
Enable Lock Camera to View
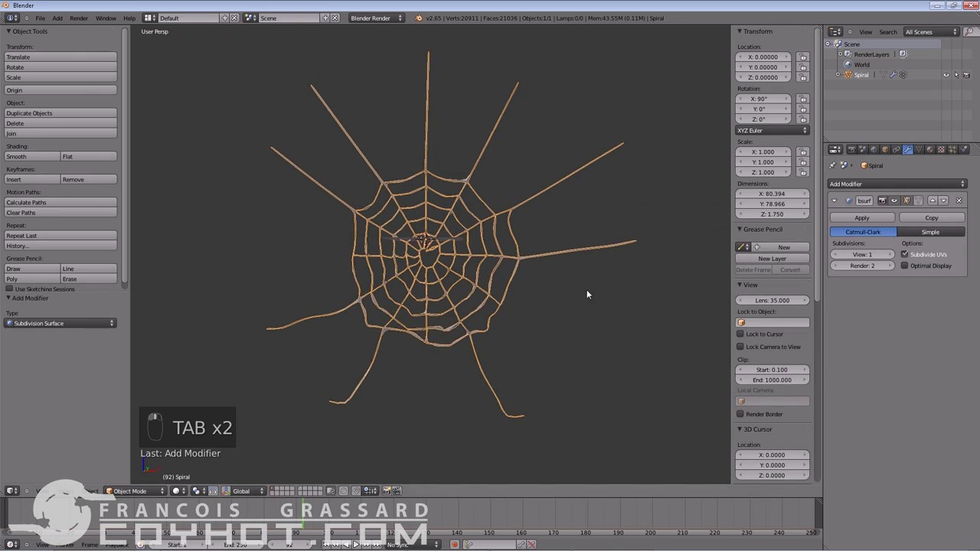coord(741,347)
